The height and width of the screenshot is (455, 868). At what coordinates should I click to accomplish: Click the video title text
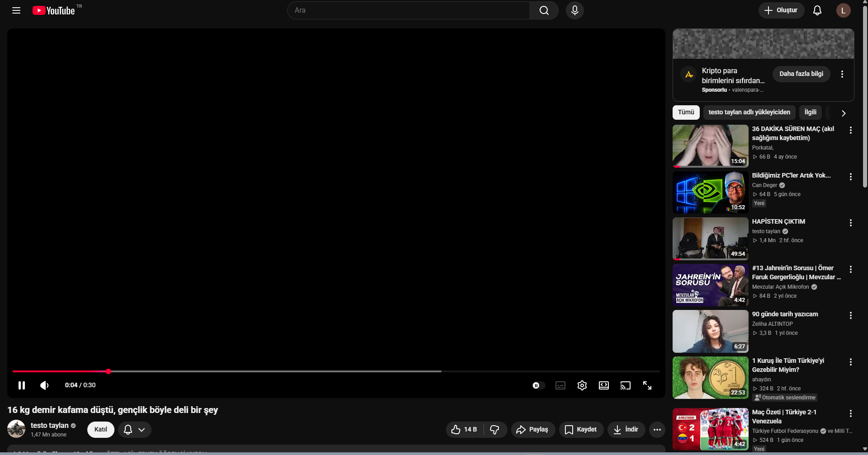113,410
